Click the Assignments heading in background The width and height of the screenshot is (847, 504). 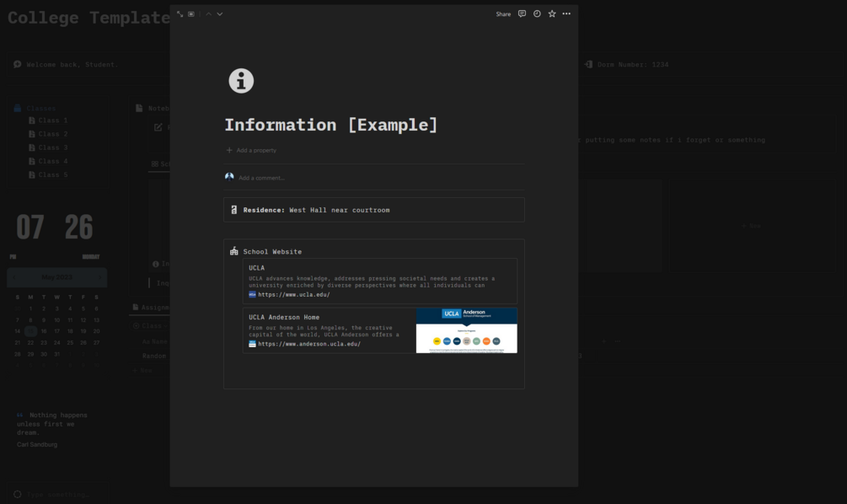(x=154, y=308)
